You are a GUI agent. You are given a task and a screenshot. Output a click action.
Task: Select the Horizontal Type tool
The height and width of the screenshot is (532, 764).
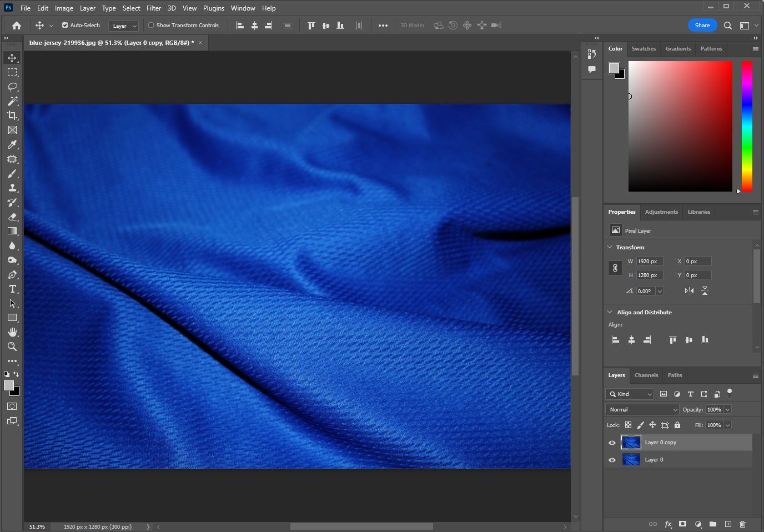(12, 289)
